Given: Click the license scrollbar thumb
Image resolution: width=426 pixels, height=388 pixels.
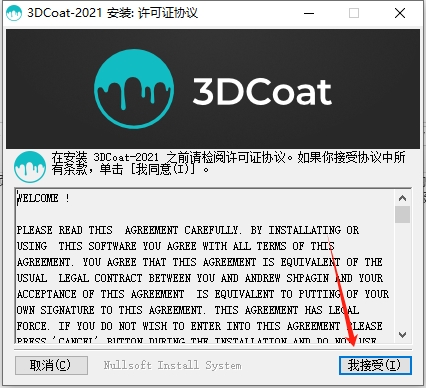Looking at the screenshot, I should 402,214.
